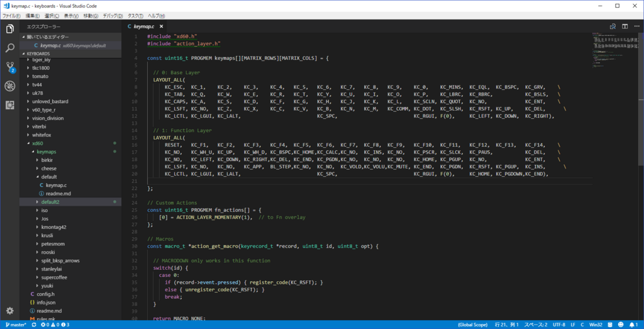
Task: Open the 移動(G) menu
Action: tap(91, 16)
